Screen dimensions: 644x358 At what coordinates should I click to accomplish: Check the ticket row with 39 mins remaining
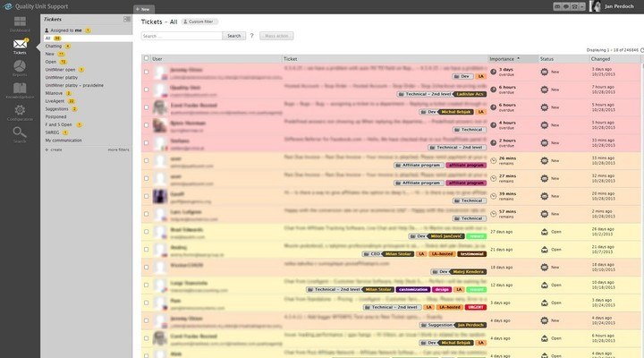click(146, 196)
